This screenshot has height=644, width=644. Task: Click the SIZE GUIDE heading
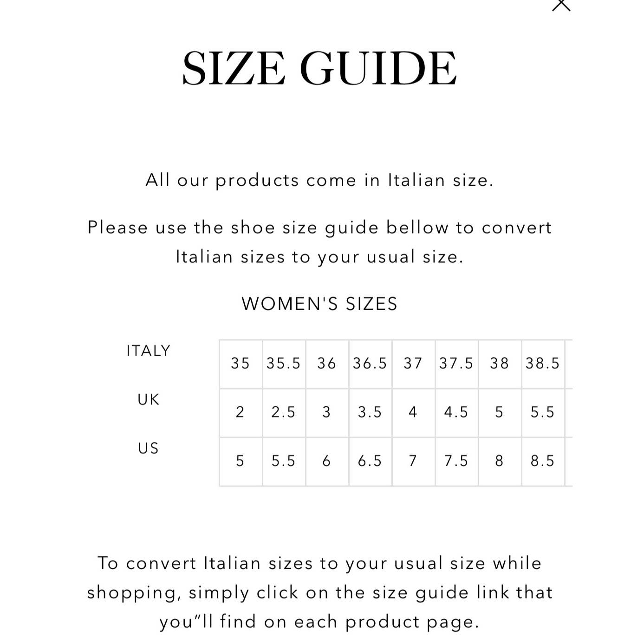[x=319, y=68]
